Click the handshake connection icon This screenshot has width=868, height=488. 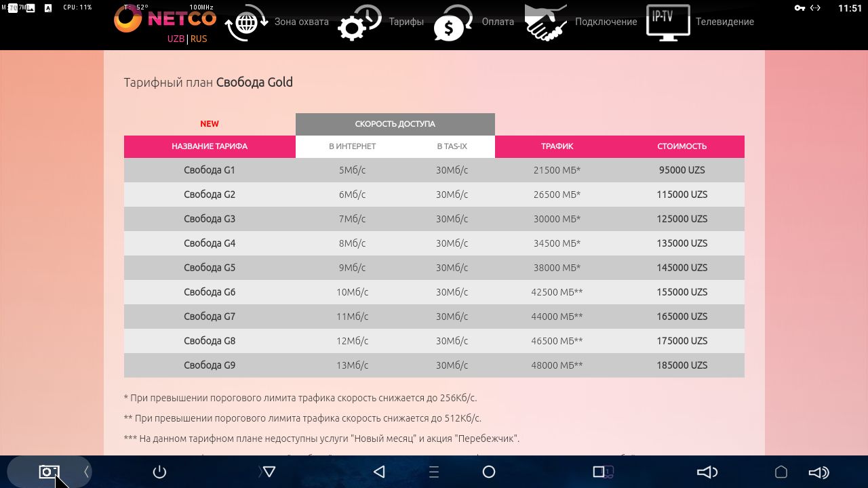[x=547, y=23]
